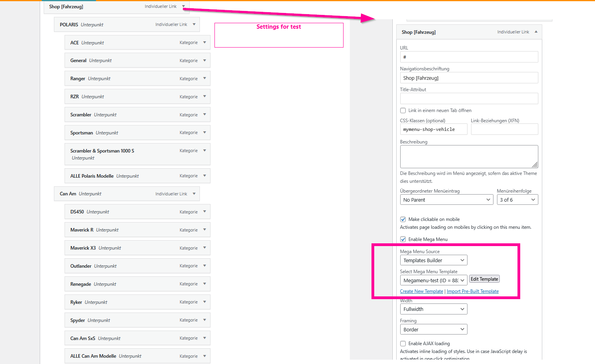Expand the DS450 menu item arrow

[205, 212]
